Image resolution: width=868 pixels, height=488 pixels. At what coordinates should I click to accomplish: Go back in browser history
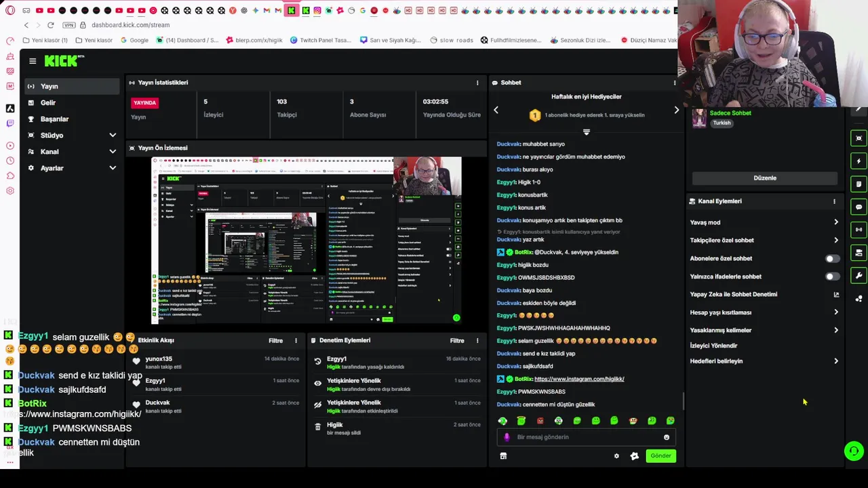[26, 25]
